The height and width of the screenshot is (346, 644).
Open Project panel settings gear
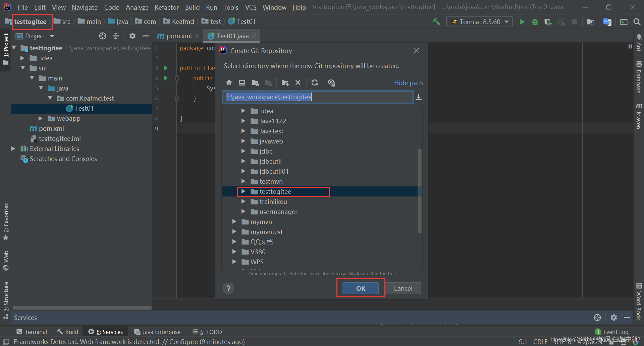pyautogui.click(x=132, y=36)
